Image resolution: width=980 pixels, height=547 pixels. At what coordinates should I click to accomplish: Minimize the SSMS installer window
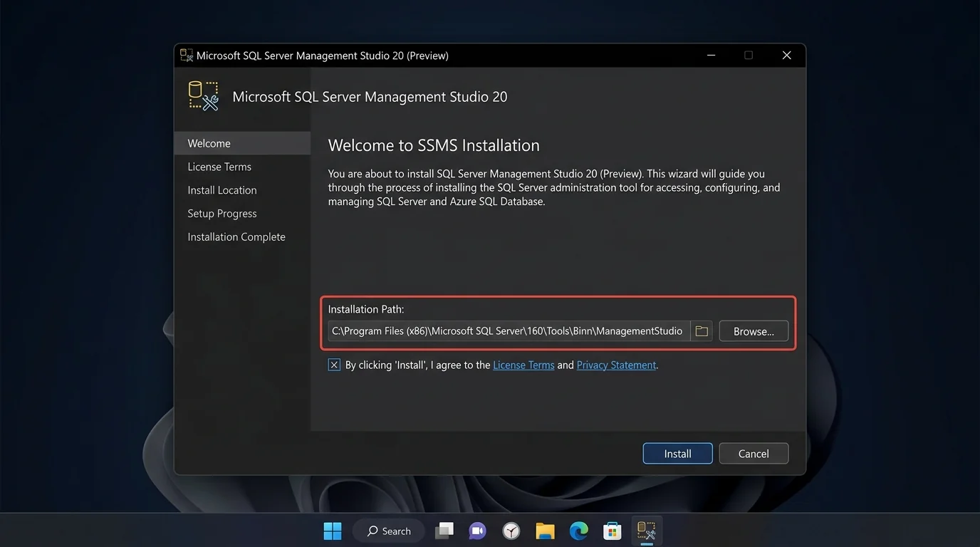tap(711, 56)
